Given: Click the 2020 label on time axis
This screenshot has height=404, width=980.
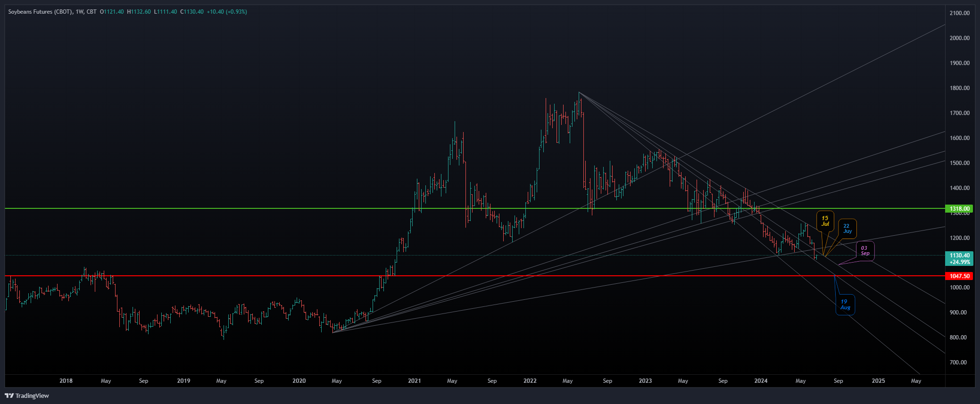Looking at the screenshot, I should [x=299, y=381].
